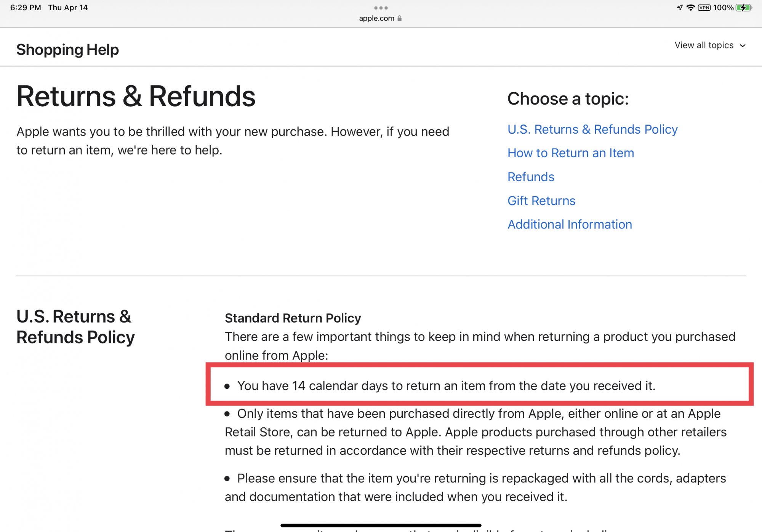Expand the View all topics chevron
The height and width of the screenshot is (532, 762).
(x=743, y=46)
